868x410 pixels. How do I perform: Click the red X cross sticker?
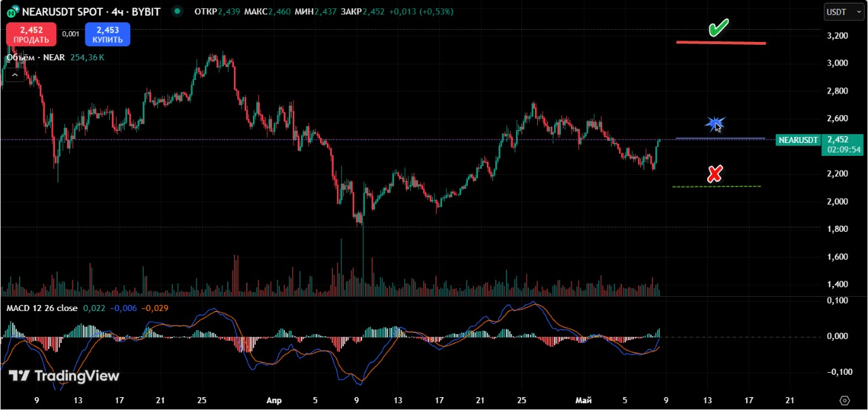714,174
